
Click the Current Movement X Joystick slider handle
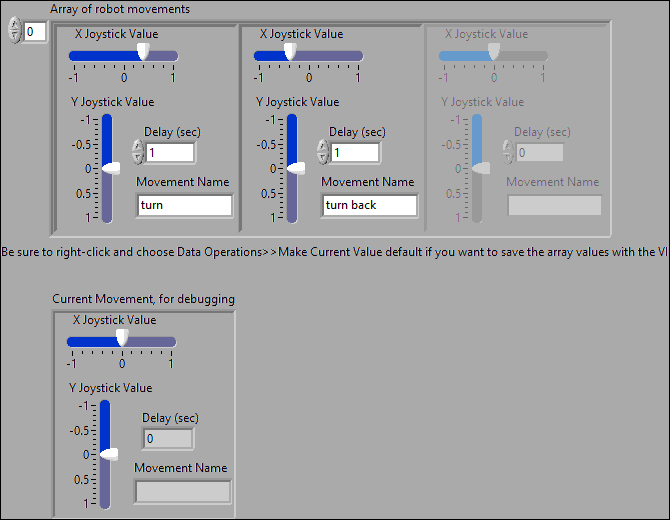coord(122,338)
